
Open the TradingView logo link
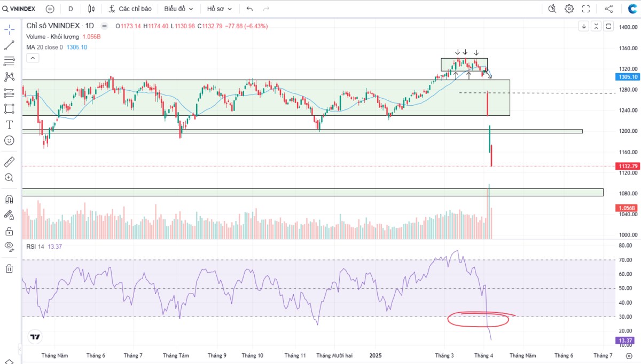pos(35,337)
